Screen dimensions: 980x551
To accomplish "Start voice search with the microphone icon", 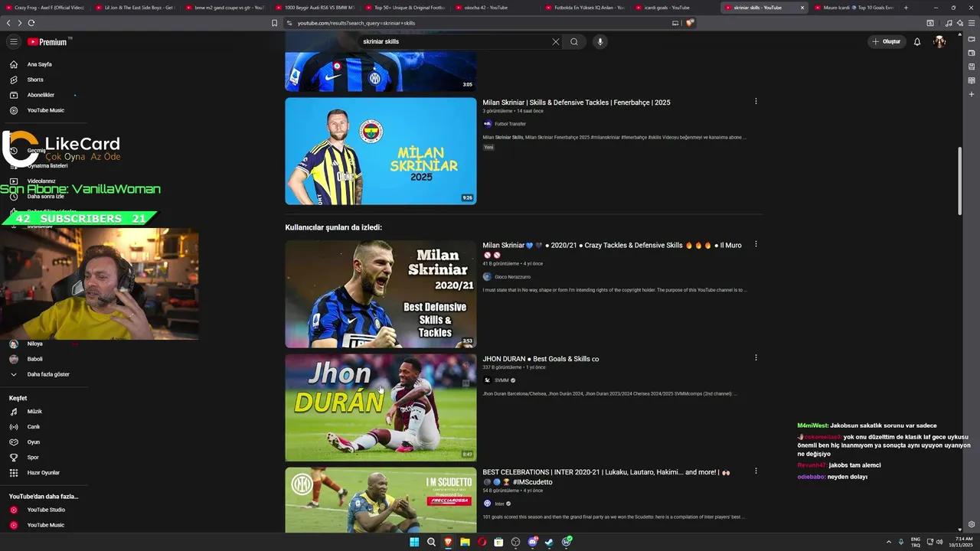I will [600, 41].
